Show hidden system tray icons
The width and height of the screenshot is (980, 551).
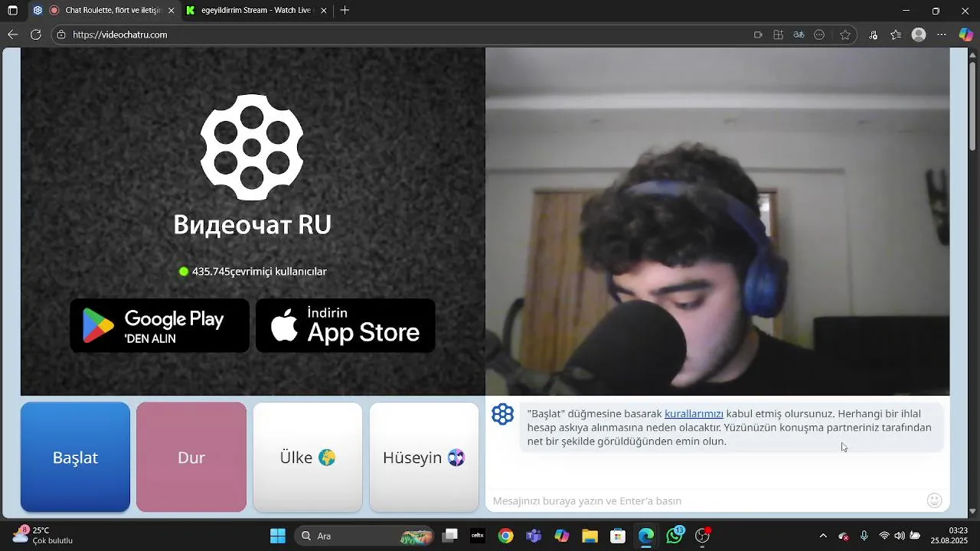[x=823, y=536]
